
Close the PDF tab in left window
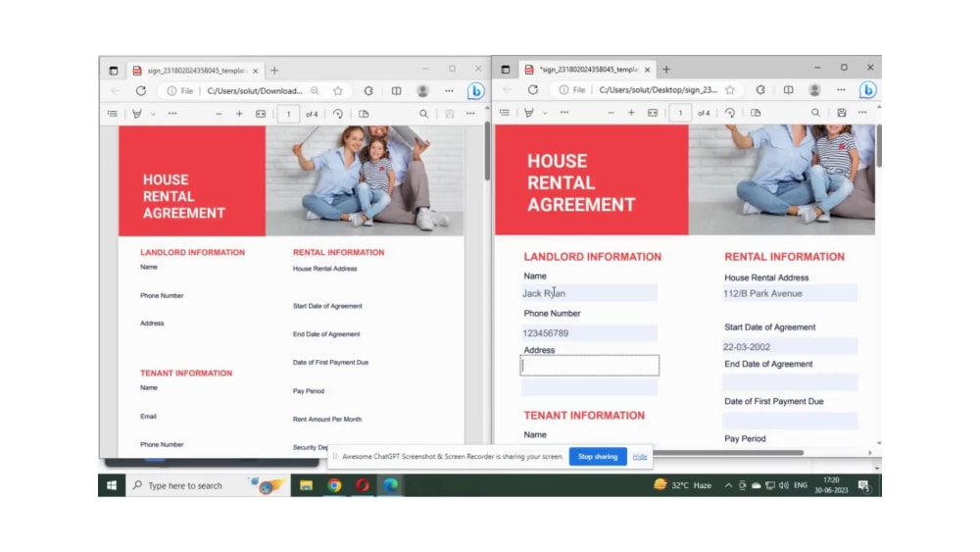coord(256,71)
